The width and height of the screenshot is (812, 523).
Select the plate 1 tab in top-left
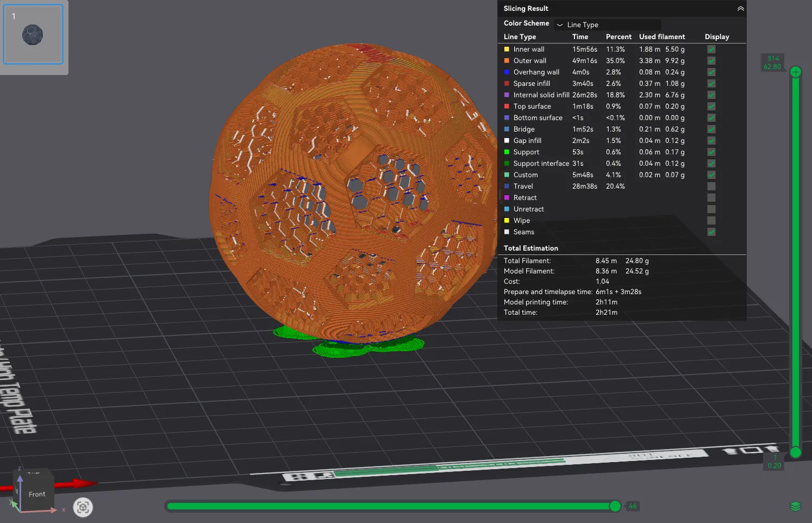(34, 34)
